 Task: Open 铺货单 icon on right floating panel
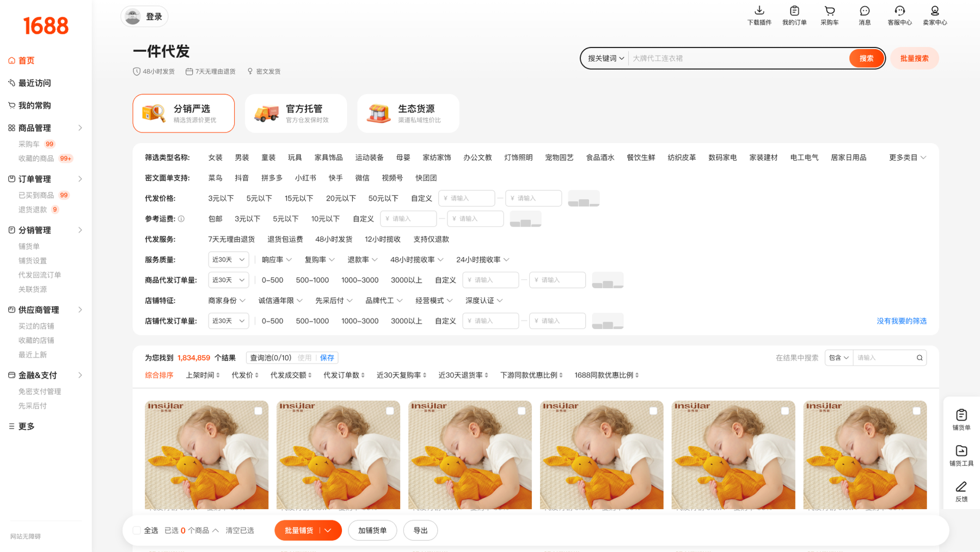(x=961, y=415)
